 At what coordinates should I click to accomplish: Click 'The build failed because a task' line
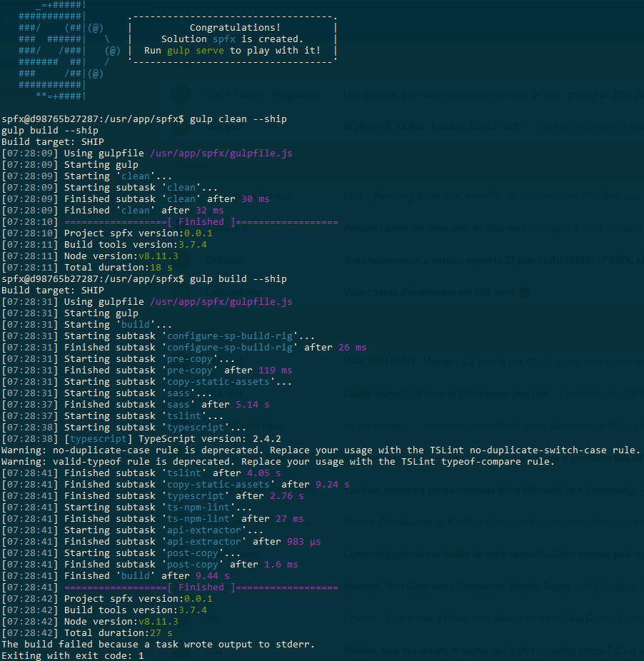click(x=159, y=644)
